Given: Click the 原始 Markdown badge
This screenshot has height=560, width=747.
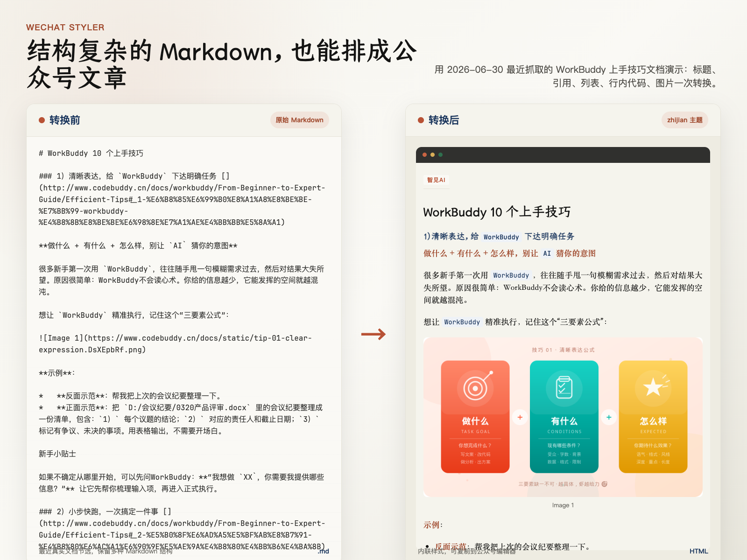Looking at the screenshot, I should [299, 120].
